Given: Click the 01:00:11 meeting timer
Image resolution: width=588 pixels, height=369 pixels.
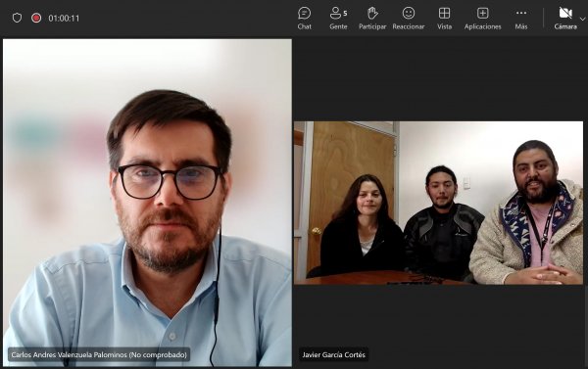Looking at the screenshot, I should click(x=64, y=18).
